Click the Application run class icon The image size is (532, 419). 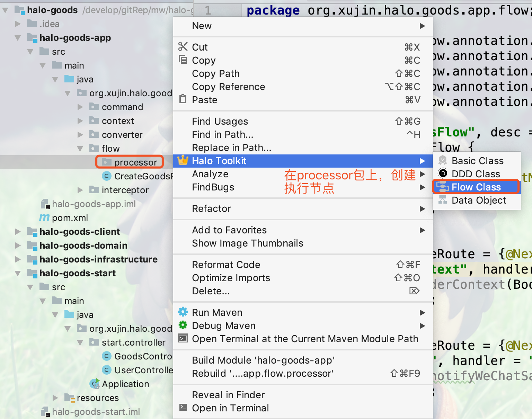pos(94,384)
